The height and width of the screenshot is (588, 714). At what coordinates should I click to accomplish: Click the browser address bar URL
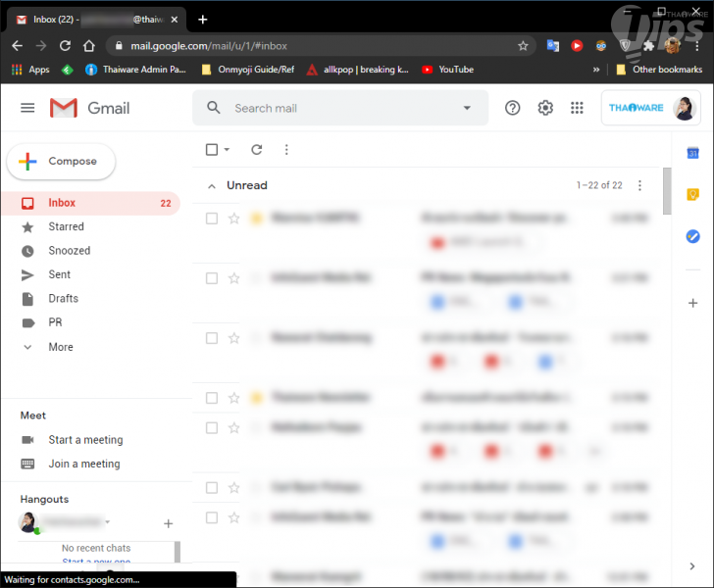[209, 46]
